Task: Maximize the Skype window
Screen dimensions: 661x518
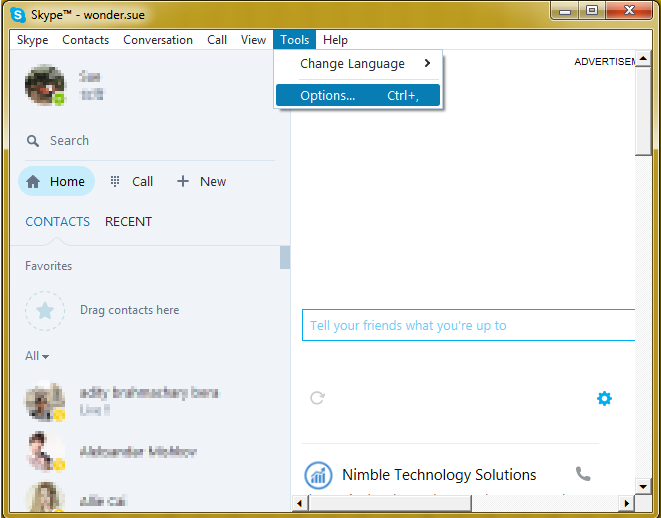Action: click(x=592, y=11)
